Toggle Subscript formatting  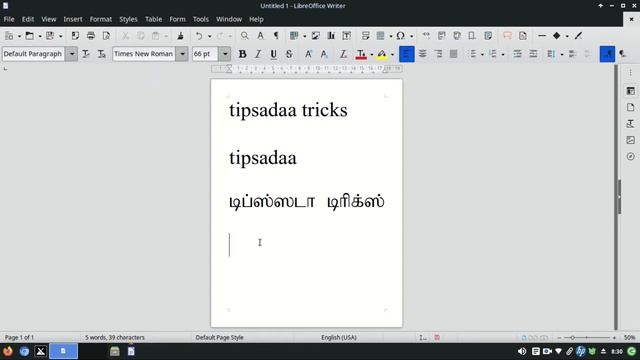pyautogui.click(x=324, y=54)
